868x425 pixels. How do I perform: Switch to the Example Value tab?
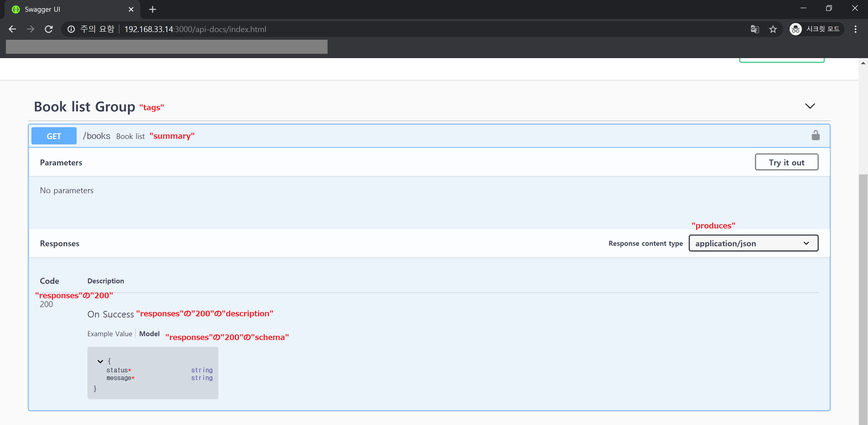coord(109,334)
